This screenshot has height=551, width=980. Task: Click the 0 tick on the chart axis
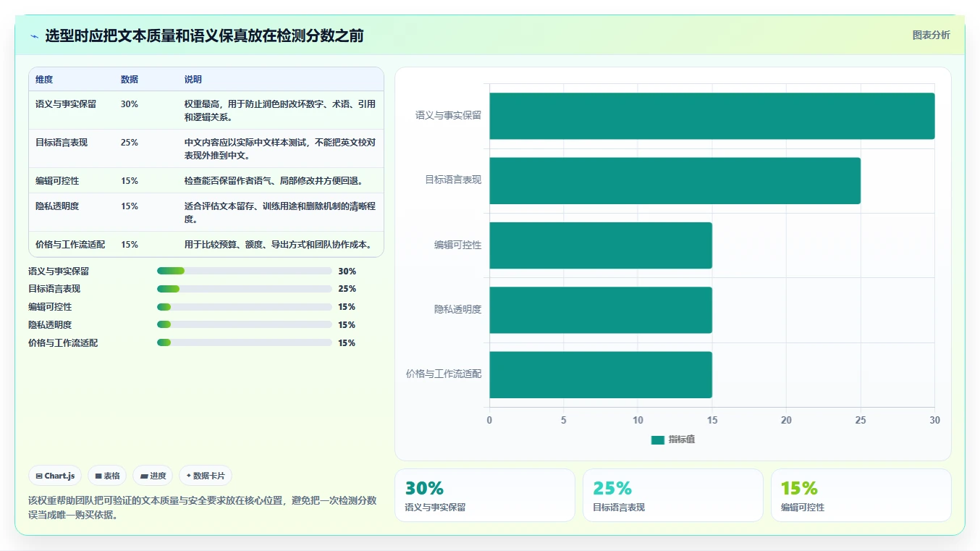tap(489, 420)
